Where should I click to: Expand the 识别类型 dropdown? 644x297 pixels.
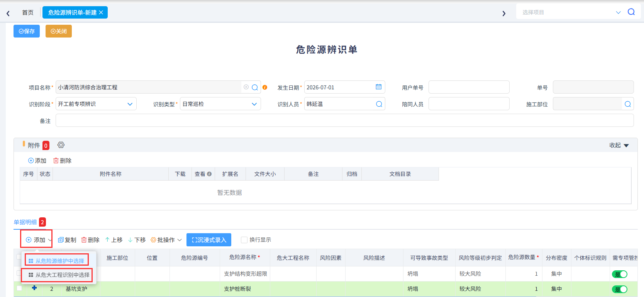254,104
